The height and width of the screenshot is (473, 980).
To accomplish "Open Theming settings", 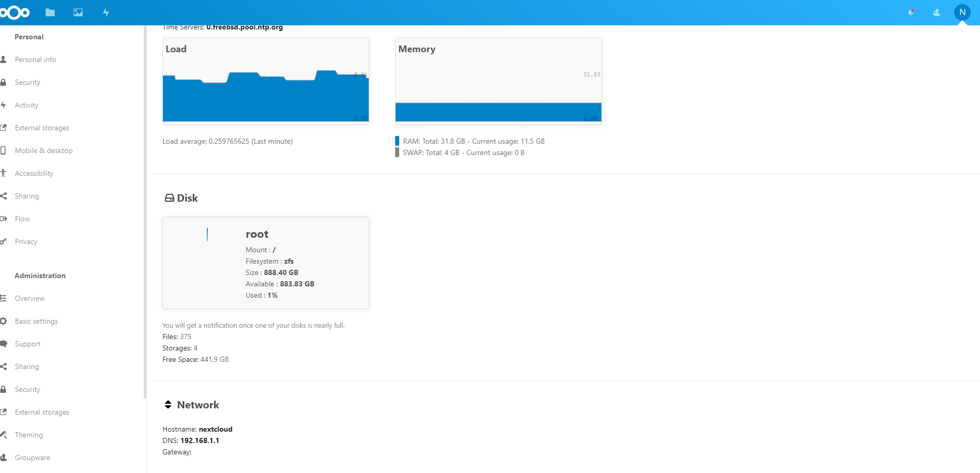I will 29,435.
